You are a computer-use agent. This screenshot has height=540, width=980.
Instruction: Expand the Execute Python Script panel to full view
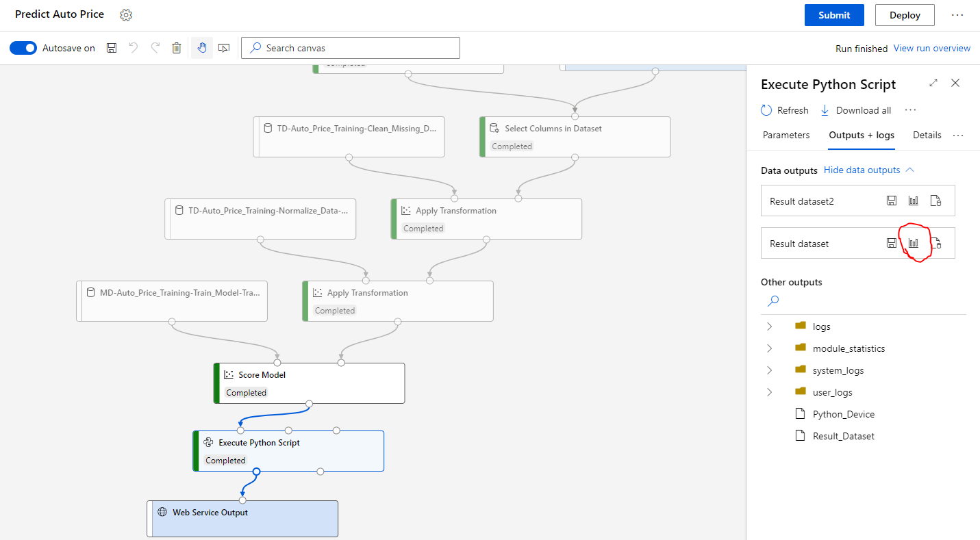933,83
